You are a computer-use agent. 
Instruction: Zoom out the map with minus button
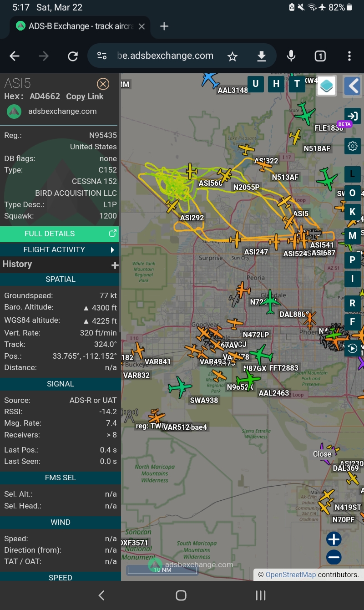click(x=334, y=557)
